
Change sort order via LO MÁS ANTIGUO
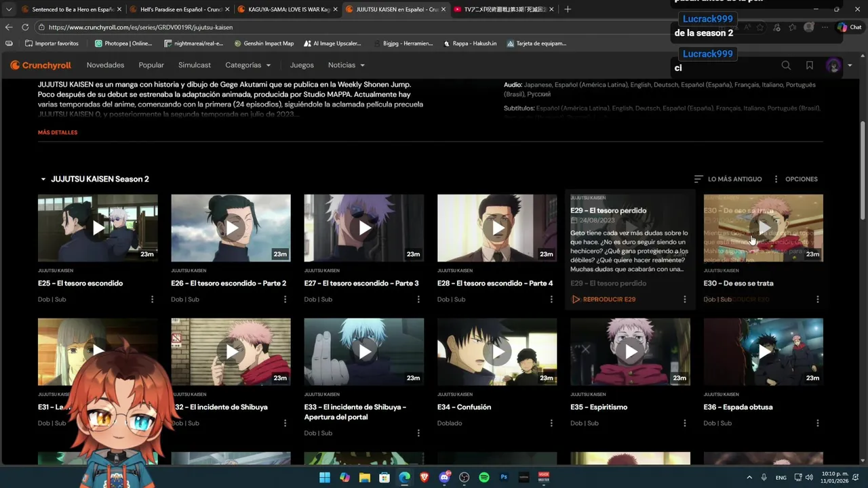[728, 179]
